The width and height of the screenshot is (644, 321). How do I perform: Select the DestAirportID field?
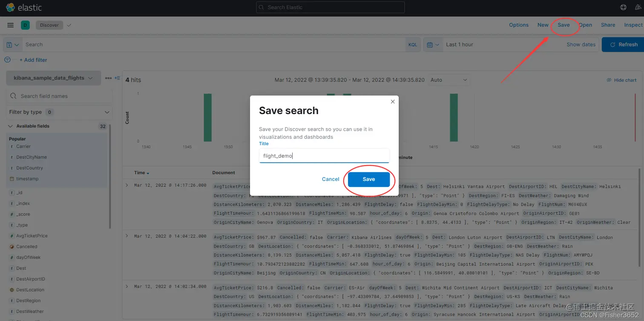pos(31,279)
